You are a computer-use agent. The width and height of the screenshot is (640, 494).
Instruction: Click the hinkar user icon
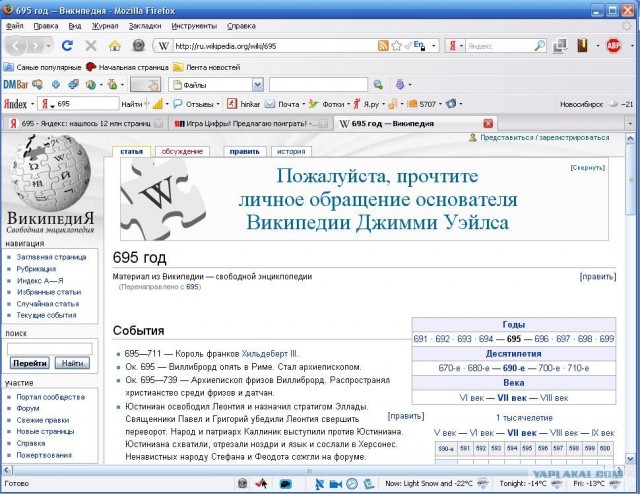click(232, 104)
